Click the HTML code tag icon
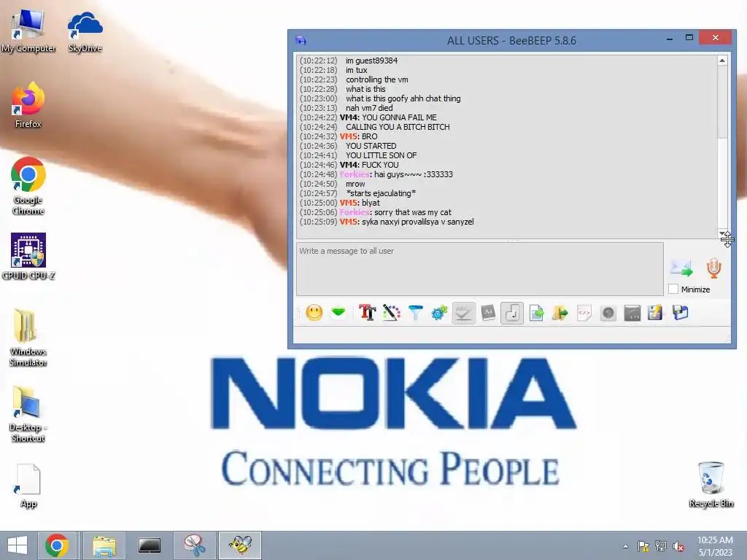Image resolution: width=747 pixels, height=560 pixels. 584,313
